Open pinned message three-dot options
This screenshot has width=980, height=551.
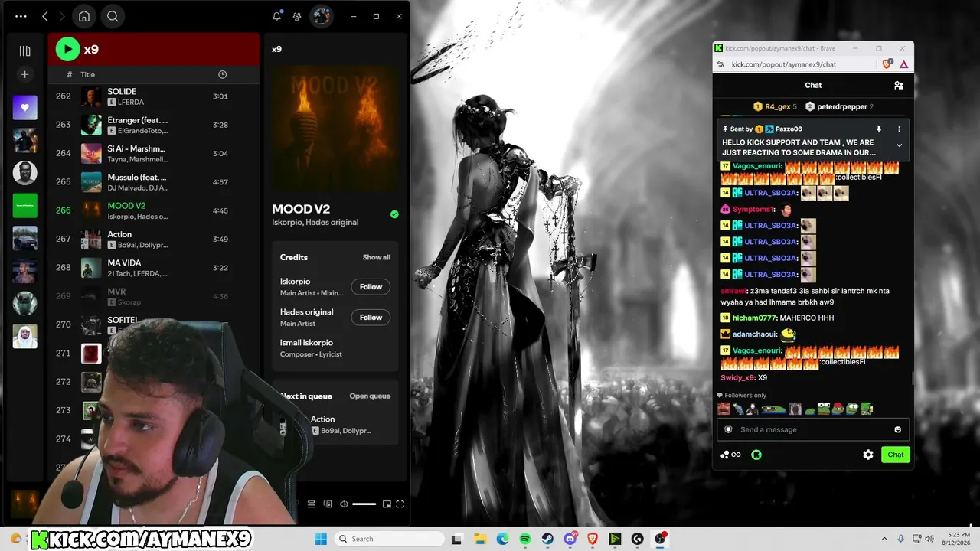(899, 129)
